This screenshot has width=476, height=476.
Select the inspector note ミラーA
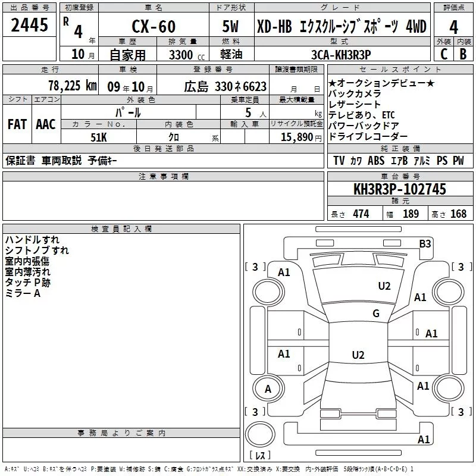click(23, 293)
